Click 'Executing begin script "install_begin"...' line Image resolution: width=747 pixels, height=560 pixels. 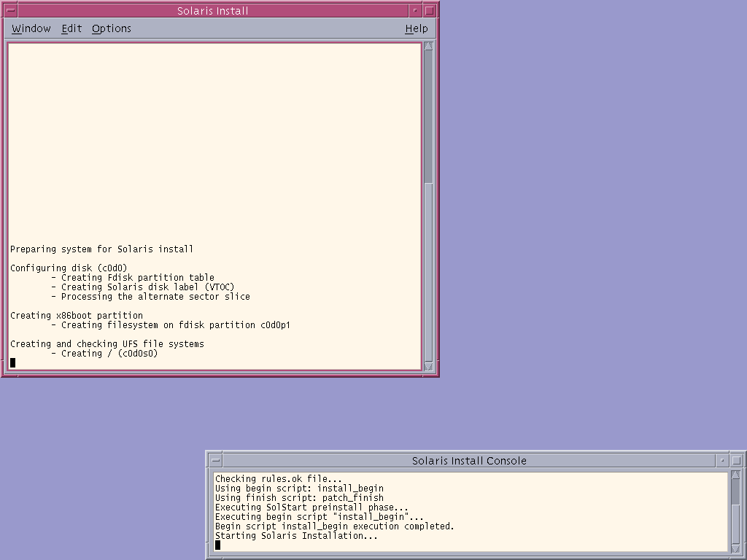pyautogui.click(x=320, y=517)
